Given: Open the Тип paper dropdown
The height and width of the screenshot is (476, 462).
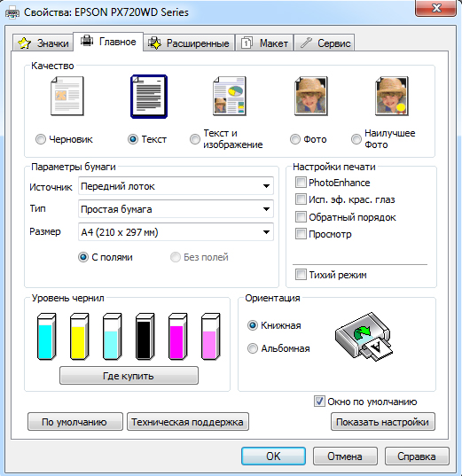Looking at the screenshot, I should click(176, 209).
